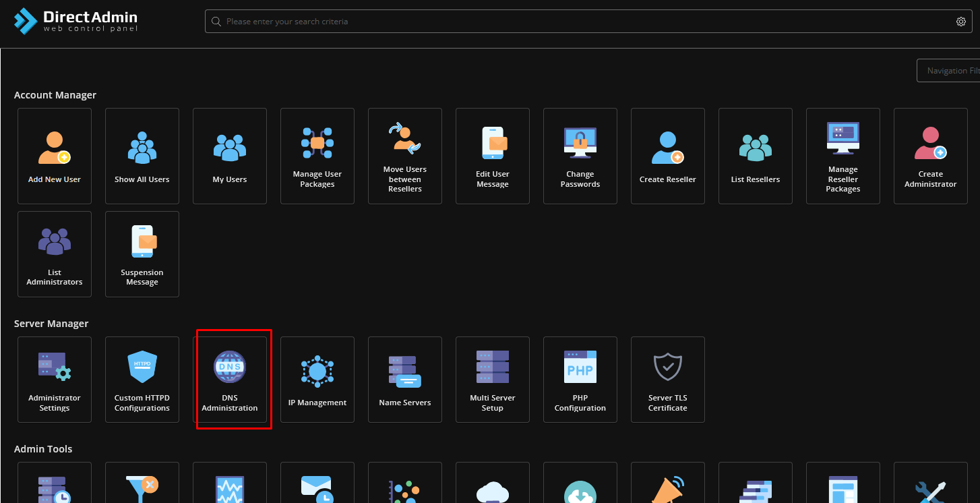The width and height of the screenshot is (980, 503).
Task: Open DNS Administration
Action: click(230, 380)
